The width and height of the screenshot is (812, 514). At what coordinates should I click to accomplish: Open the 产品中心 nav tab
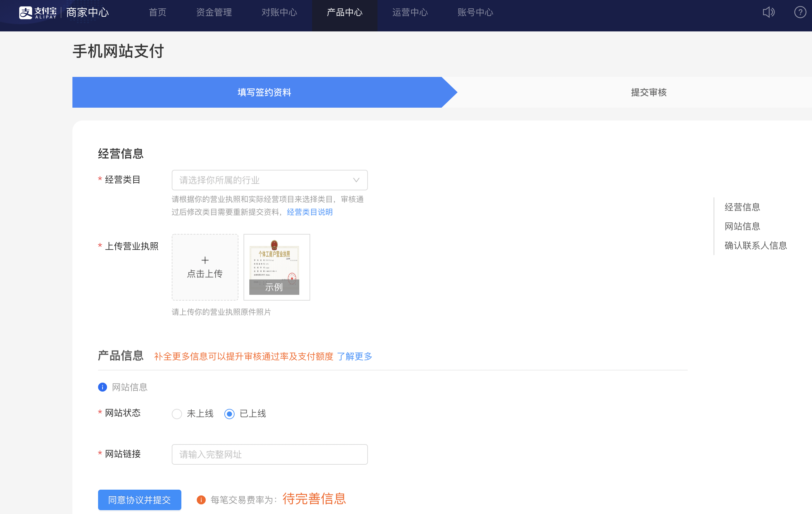pyautogui.click(x=344, y=12)
